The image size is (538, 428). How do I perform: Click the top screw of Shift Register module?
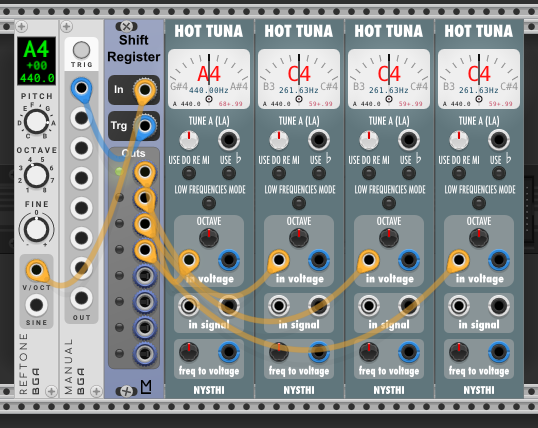pyautogui.click(x=126, y=26)
